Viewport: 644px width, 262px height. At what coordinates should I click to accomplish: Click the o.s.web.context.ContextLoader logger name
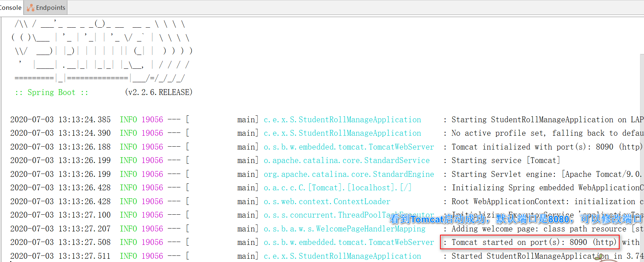(327, 202)
